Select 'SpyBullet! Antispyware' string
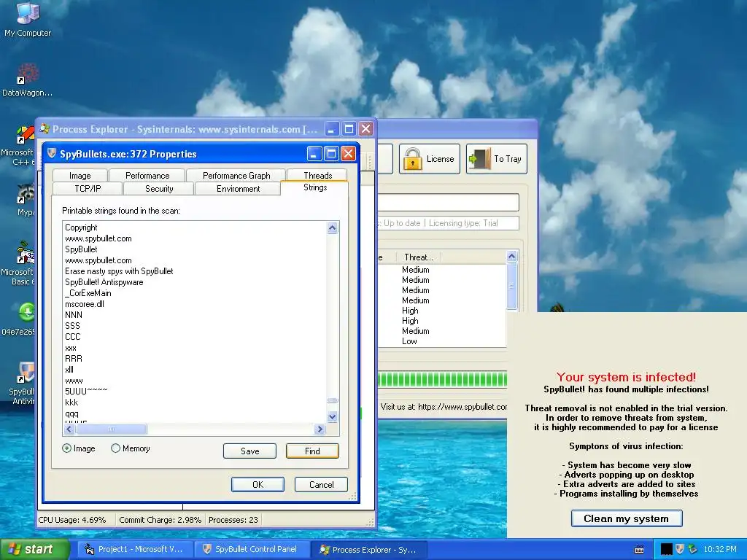This screenshot has height=560, width=747. coord(104,282)
